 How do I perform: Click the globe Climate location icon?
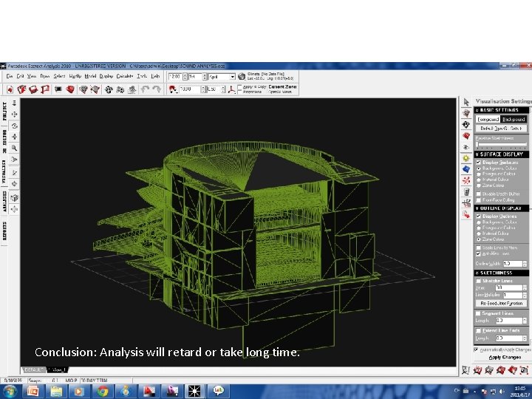(x=242, y=76)
